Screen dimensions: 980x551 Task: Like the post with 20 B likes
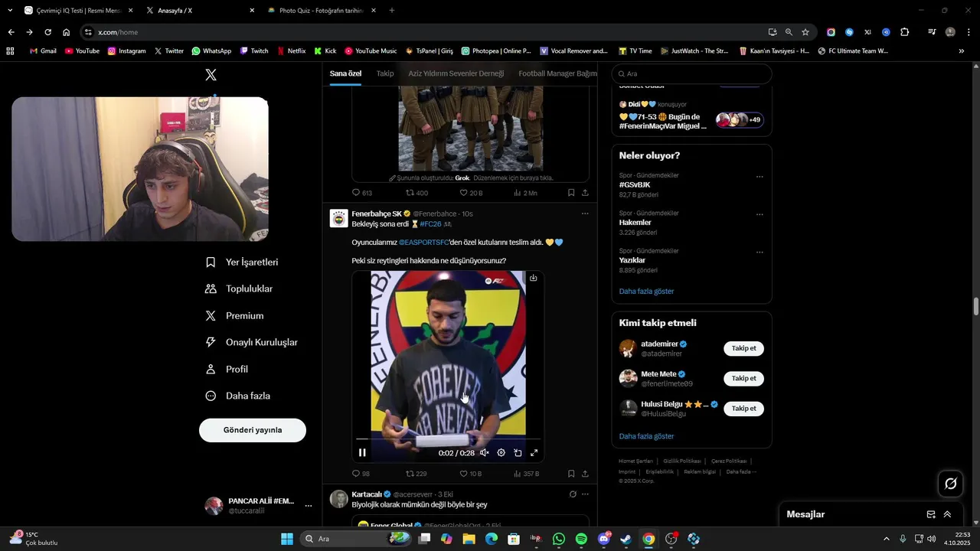click(x=470, y=193)
